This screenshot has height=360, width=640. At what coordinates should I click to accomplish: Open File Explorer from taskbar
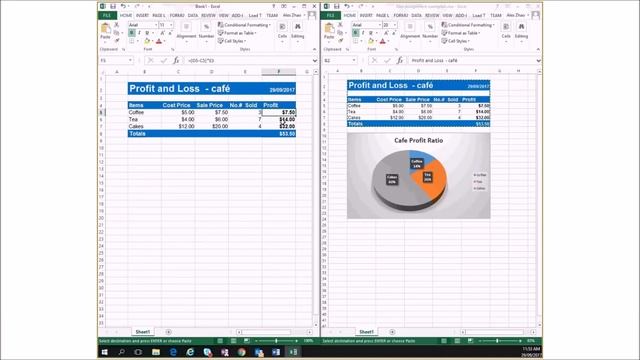[156, 352]
